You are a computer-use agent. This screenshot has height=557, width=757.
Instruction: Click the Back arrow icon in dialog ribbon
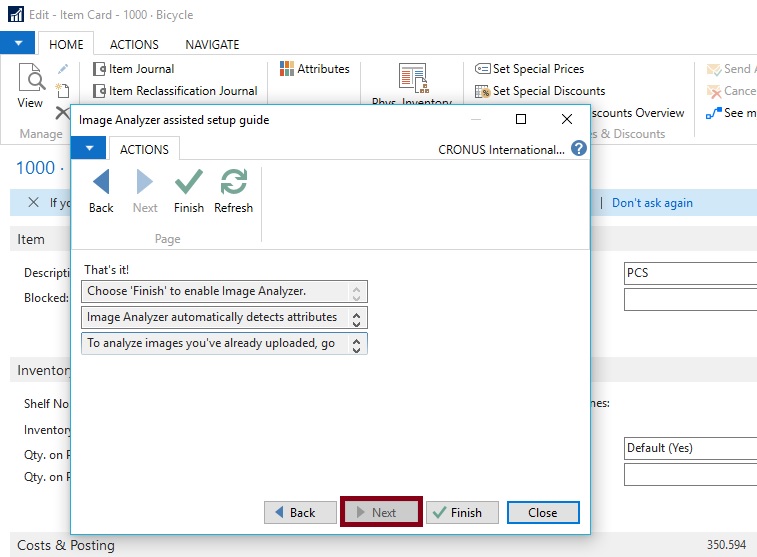click(101, 183)
